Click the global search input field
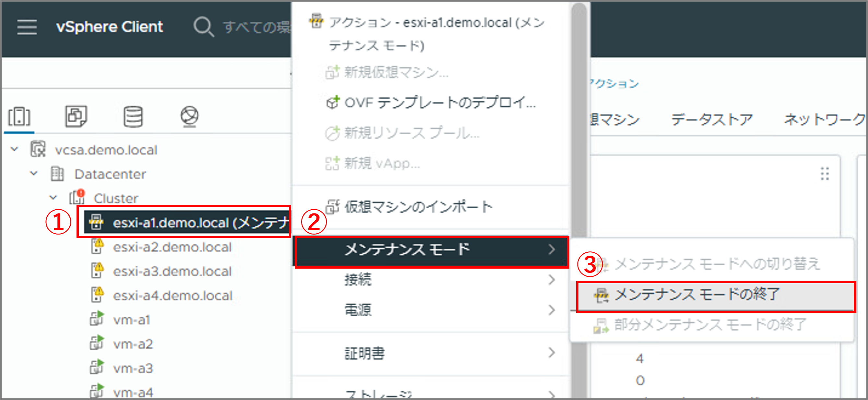This screenshot has width=868, height=400. coord(257,27)
